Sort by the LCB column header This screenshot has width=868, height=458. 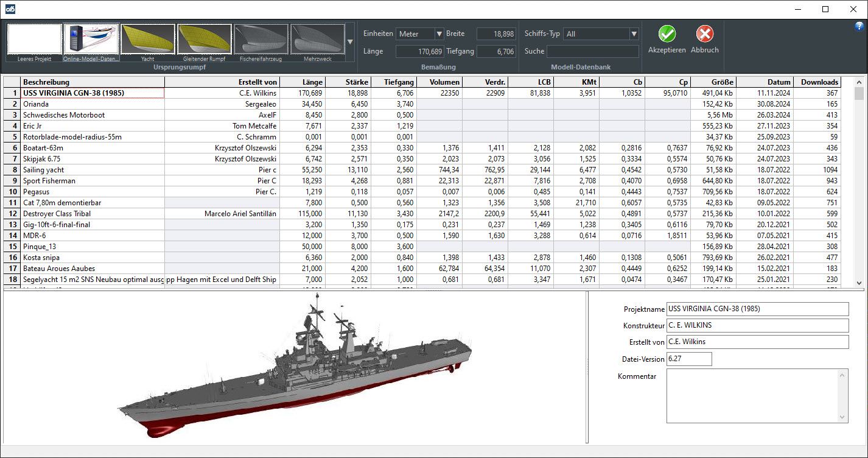point(531,82)
